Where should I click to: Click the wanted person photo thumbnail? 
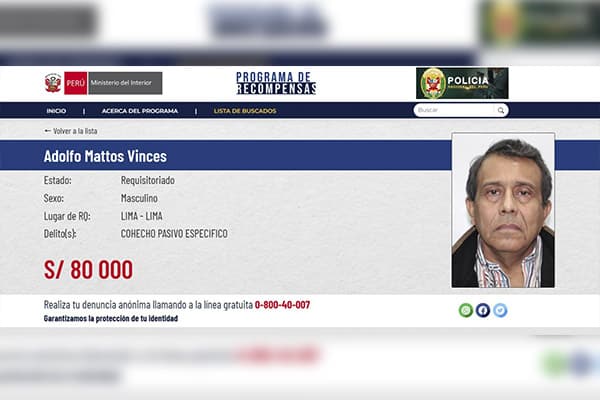pyautogui.click(x=503, y=210)
